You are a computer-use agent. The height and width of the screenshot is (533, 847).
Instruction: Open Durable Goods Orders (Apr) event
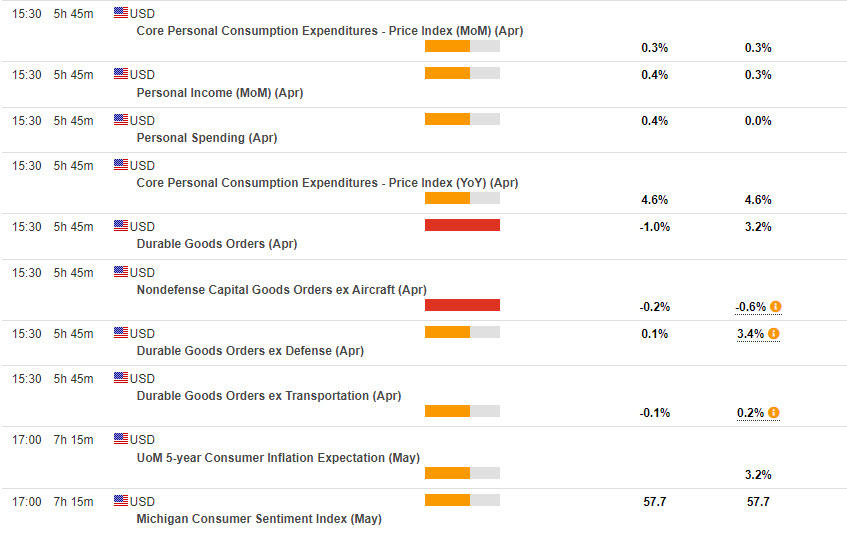click(216, 244)
